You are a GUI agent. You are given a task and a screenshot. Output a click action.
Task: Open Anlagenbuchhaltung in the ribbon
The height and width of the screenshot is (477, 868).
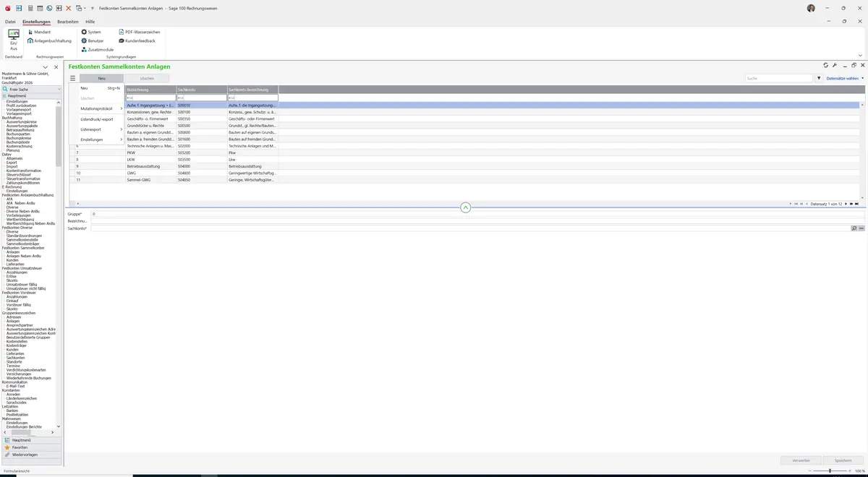[50, 40]
